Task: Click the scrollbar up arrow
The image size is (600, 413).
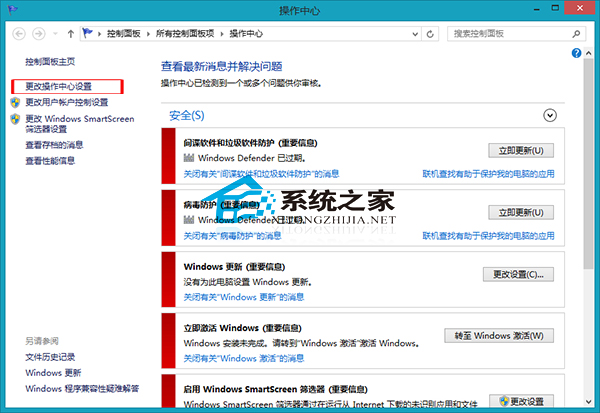Action: click(589, 53)
